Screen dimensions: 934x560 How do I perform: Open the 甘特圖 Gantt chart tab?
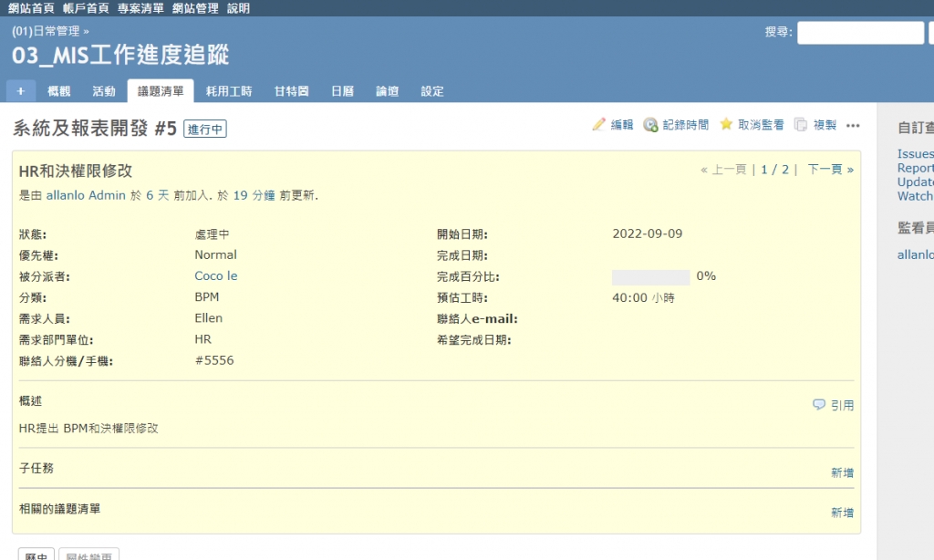[x=291, y=91]
